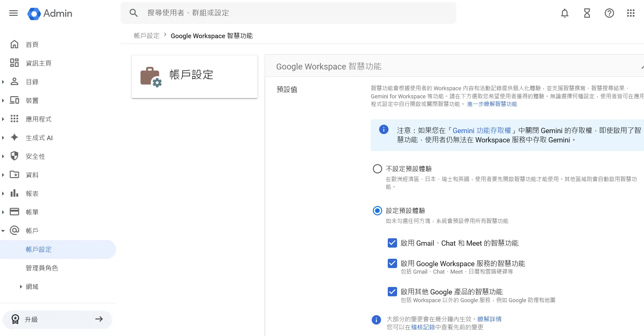This screenshot has width=644, height=336.
Task: Click the 應用程式 apps grid icon
Action: [x=14, y=119]
